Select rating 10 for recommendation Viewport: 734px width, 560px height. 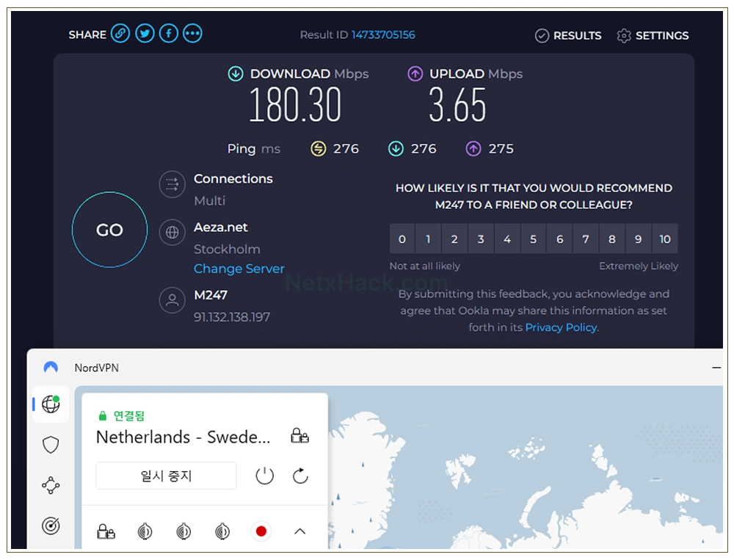pyautogui.click(x=665, y=239)
